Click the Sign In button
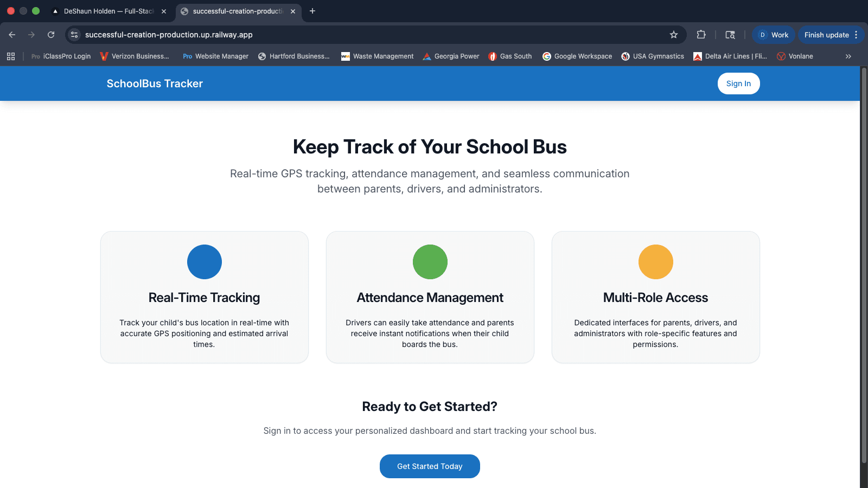 tap(738, 84)
